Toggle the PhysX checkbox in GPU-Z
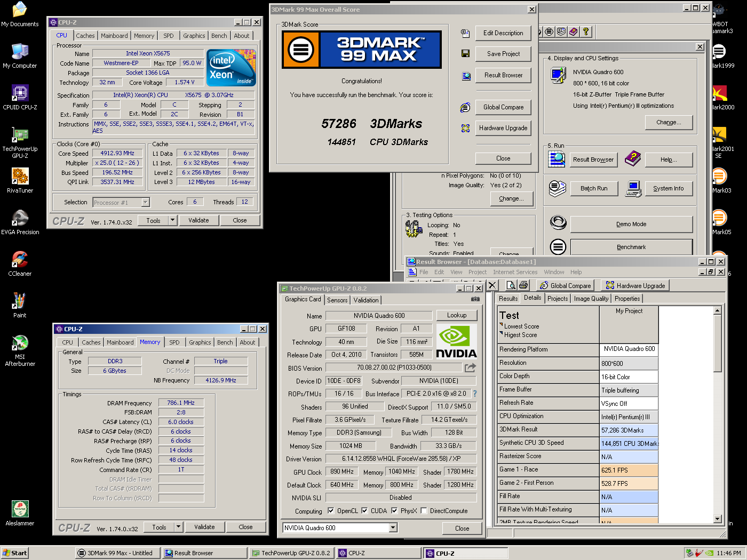The image size is (747, 560). tap(394, 510)
